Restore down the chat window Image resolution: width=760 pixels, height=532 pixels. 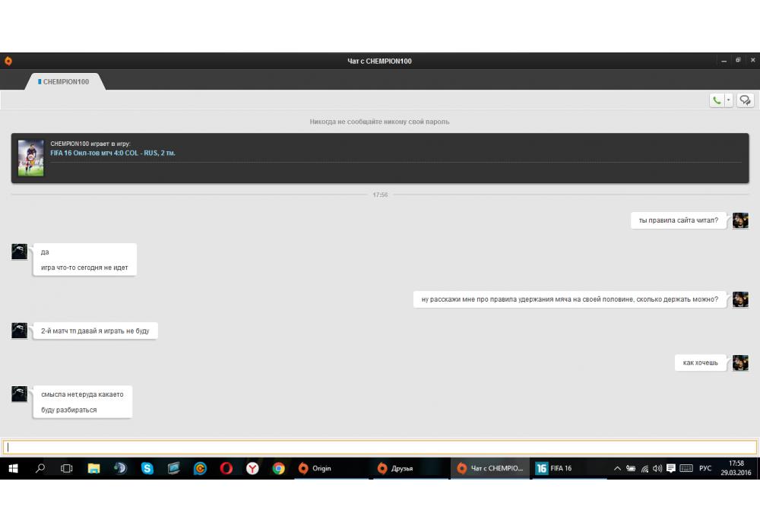click(x=738, y=61)
